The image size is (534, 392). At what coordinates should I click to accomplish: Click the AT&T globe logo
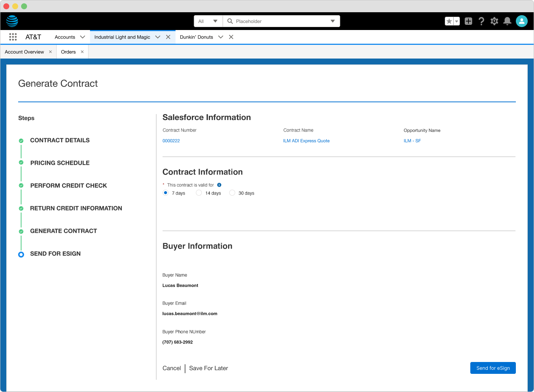click(12, 21)
